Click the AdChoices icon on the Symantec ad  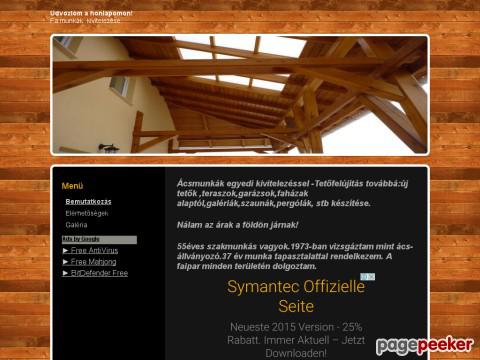point(368,277)
